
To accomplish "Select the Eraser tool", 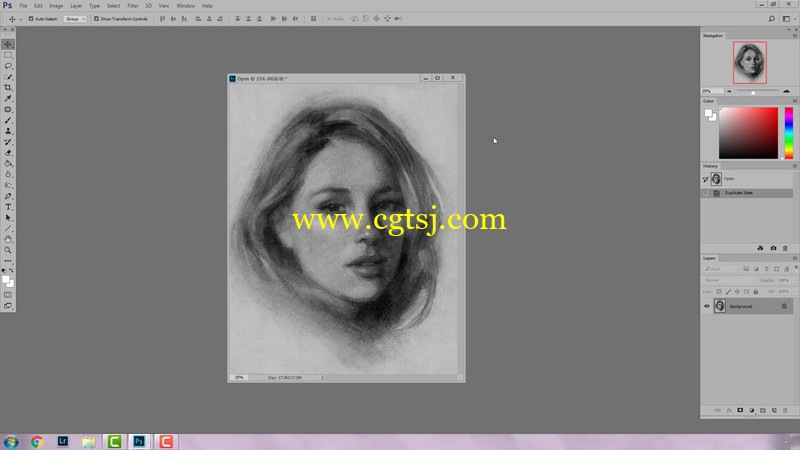I will (x=8, y=153).
